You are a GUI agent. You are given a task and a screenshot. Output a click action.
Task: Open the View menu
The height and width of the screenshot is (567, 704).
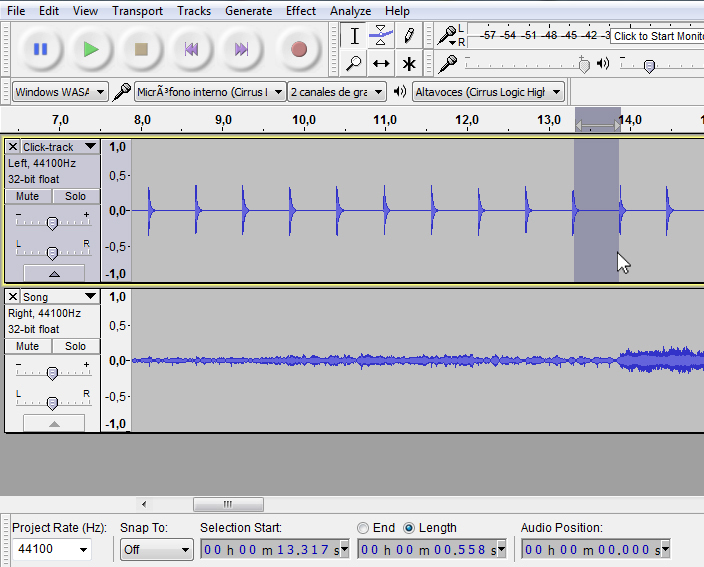coord(85,11)
